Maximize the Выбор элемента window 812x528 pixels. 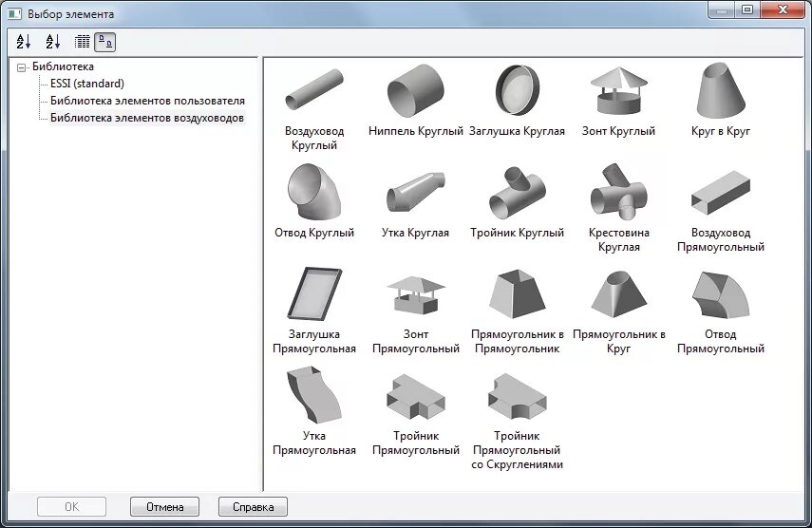point(746,9)
